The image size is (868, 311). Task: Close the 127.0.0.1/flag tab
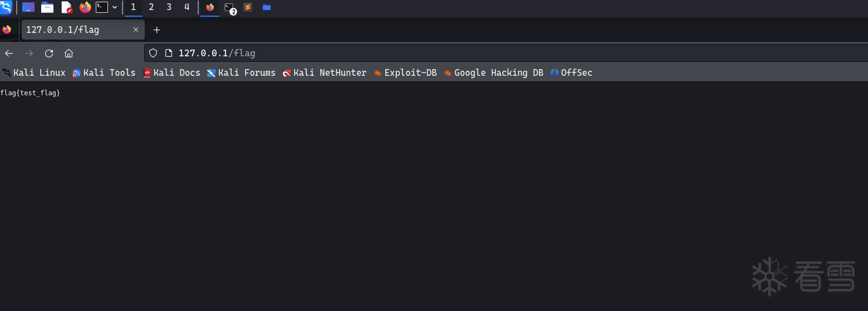tap(136, 30)
